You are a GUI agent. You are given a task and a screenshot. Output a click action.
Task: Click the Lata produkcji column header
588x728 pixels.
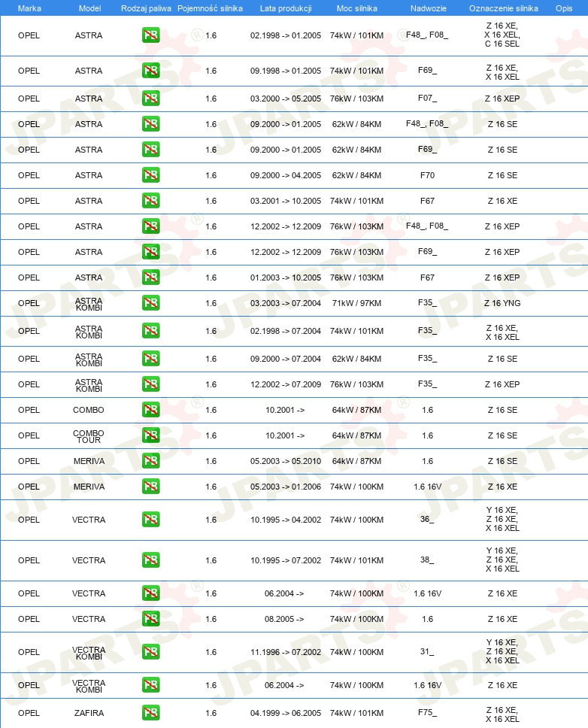pyautogui.click(x=286, y=8)
